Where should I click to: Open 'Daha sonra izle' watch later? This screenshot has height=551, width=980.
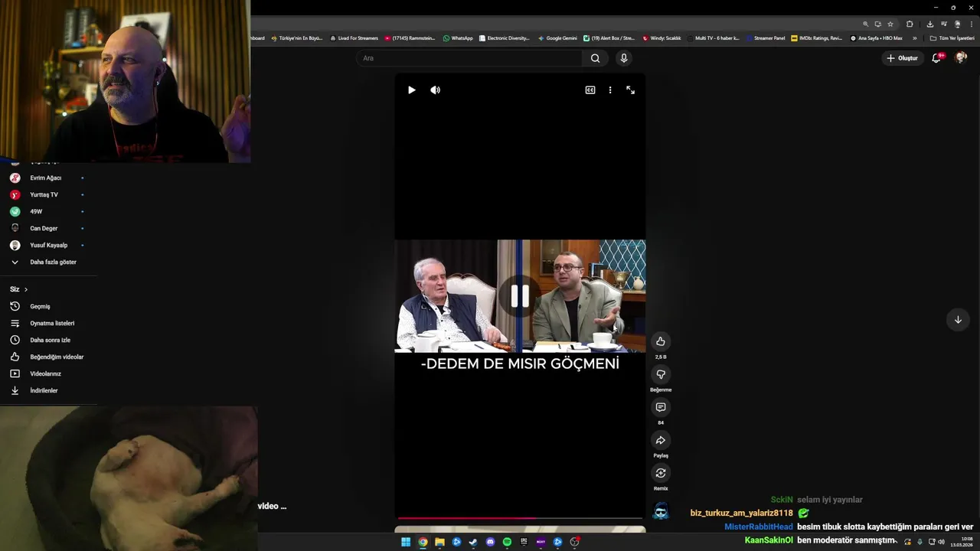point(49,340)
